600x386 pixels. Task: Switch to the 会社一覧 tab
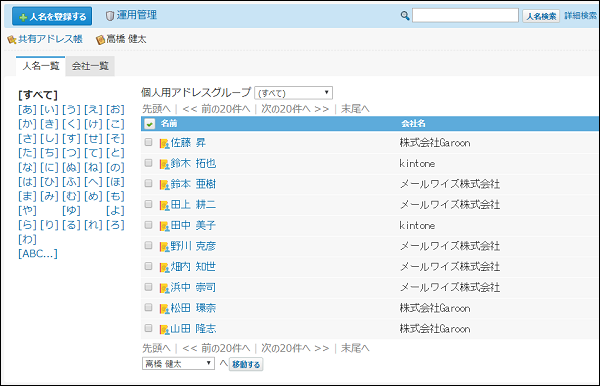(x=90, y=66)
